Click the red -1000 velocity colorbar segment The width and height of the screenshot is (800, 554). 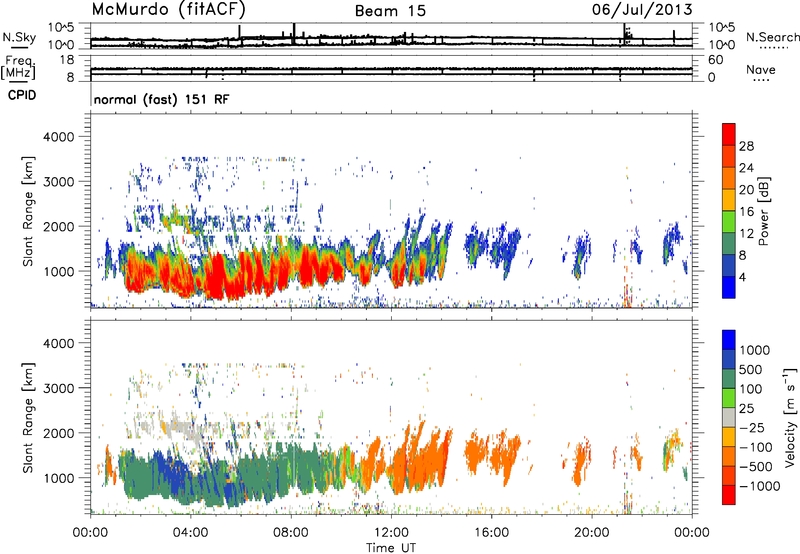pos(729,495)
